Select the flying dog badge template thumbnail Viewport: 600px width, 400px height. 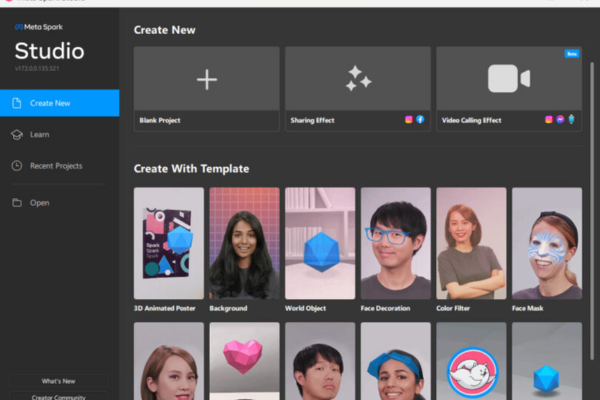471,361
